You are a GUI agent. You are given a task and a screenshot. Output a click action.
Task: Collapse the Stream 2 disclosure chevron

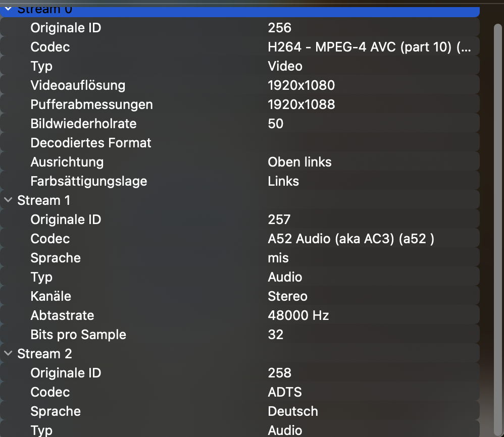coord(8,354)
